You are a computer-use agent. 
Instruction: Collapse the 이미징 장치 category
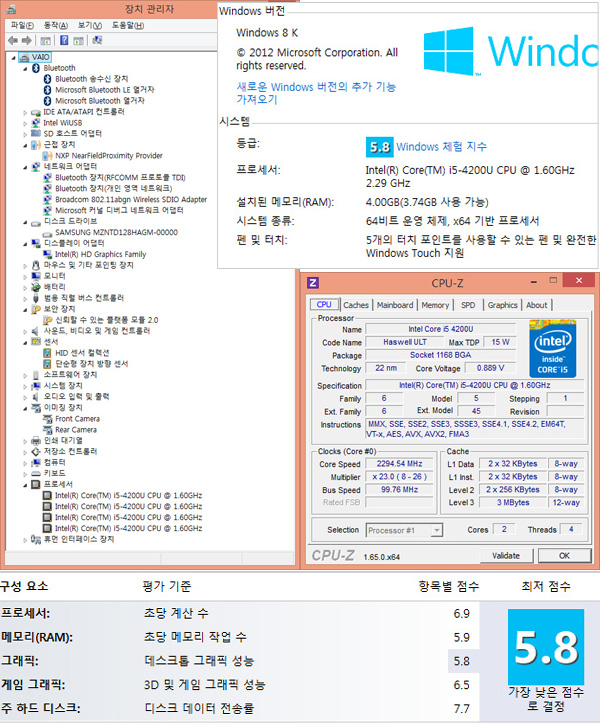(25, 408)
